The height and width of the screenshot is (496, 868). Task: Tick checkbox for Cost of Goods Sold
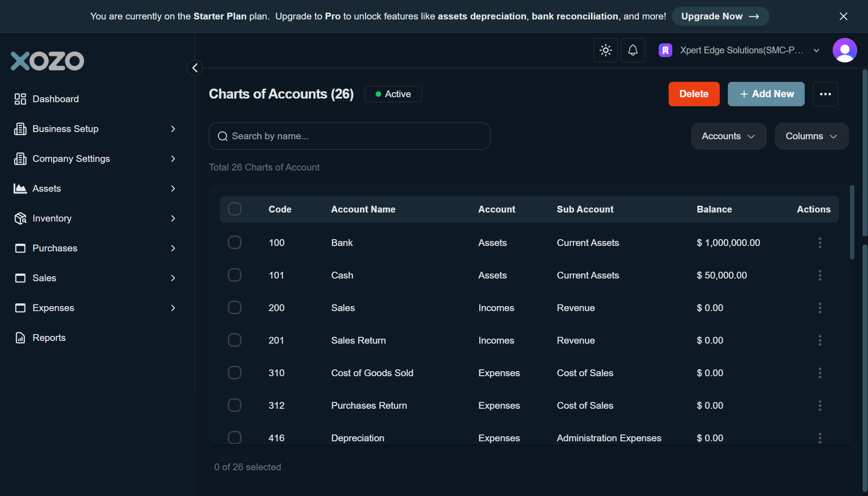(234, 373)
